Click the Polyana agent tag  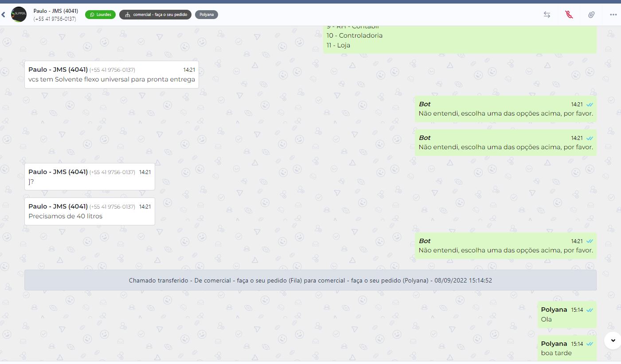(207, 15)
